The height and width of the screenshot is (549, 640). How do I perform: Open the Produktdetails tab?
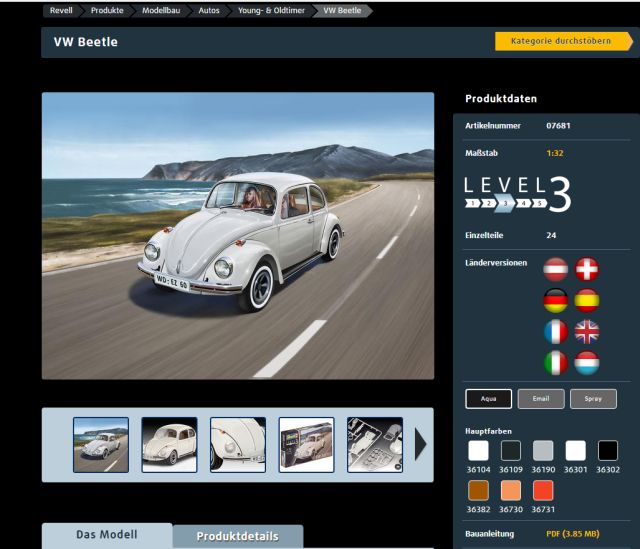[x=237, y=536]
